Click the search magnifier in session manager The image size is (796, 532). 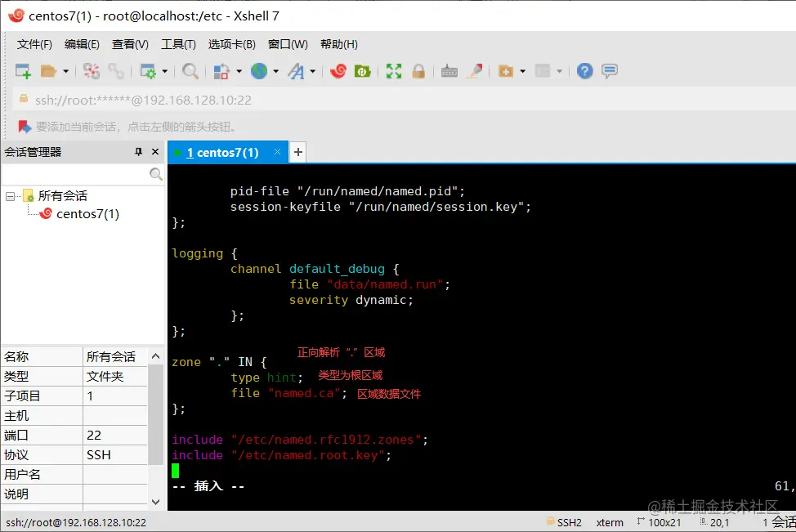point(156,174)
